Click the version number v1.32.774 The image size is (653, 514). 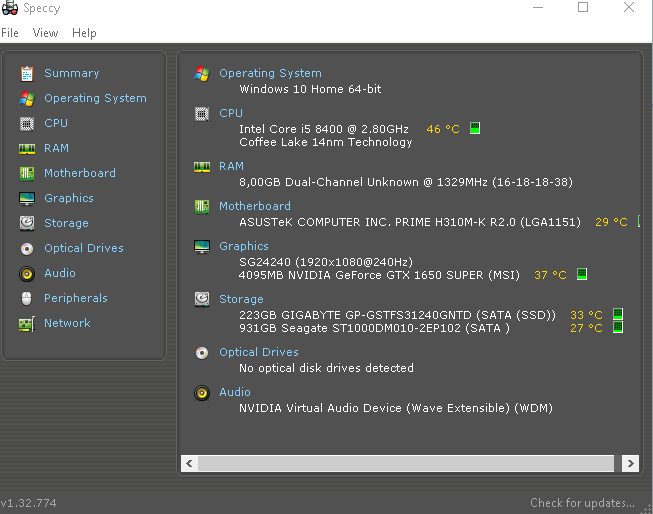pos(28,503)
